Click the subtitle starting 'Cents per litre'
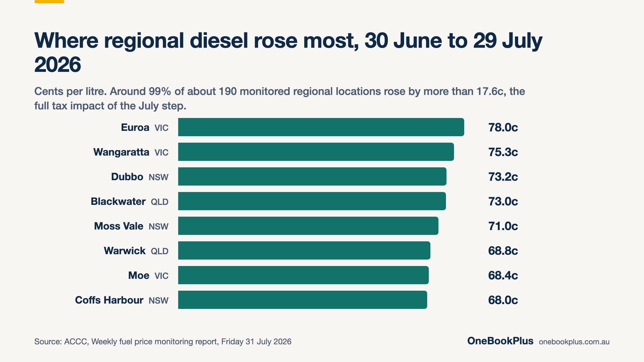 coord(280,98)
